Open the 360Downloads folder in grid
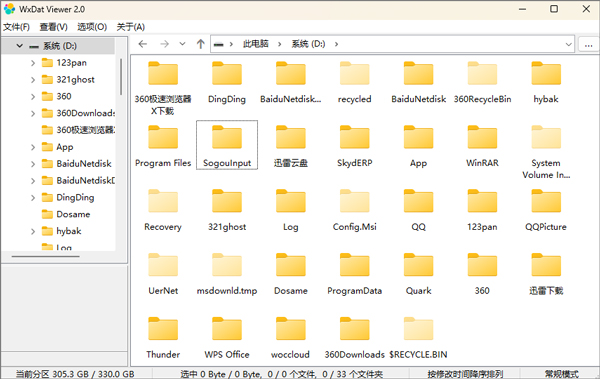This screenshot has width=600, height=379. click(x=355, y=329)
